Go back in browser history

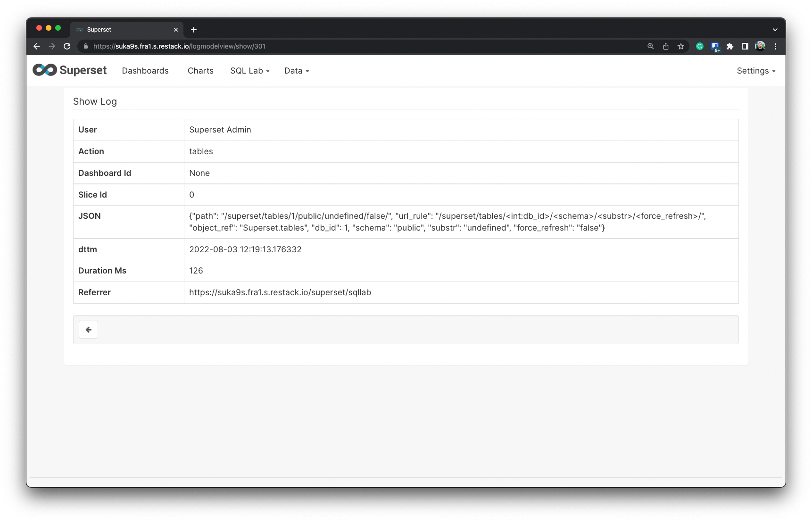pos(37,46)
